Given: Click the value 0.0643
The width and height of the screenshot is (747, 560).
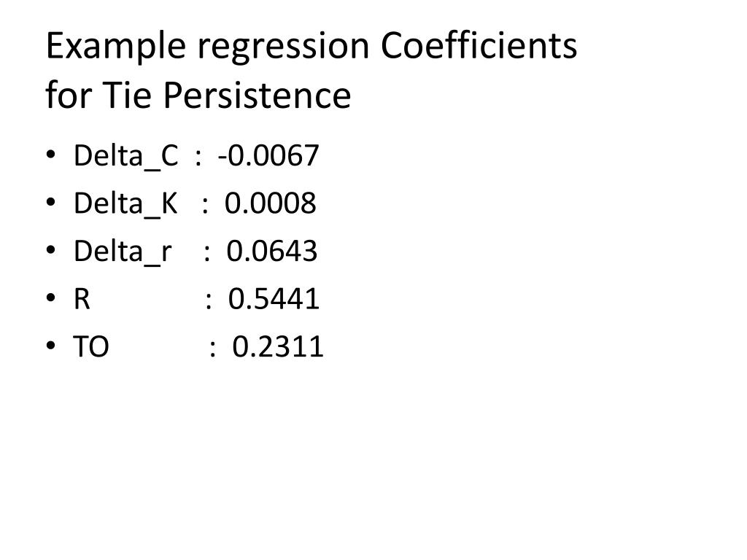Looking at the screenshot, I should [x=271, y=251].
